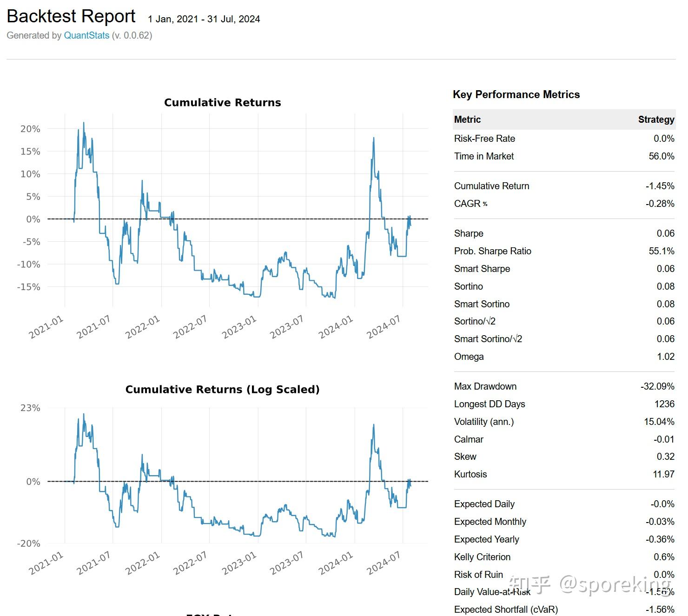The image size is (688, 616).
Task: Click the Backtest Report heading
Action: 71,16
